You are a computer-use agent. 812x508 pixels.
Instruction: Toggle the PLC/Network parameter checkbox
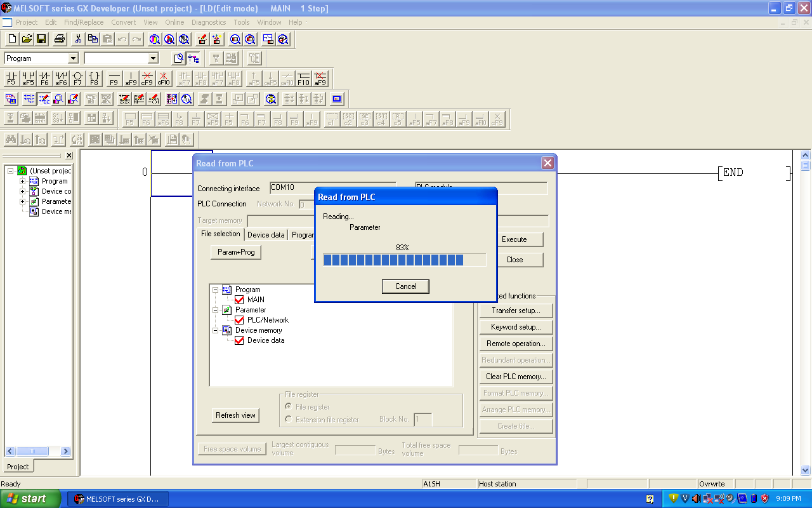tap(240, 319)
